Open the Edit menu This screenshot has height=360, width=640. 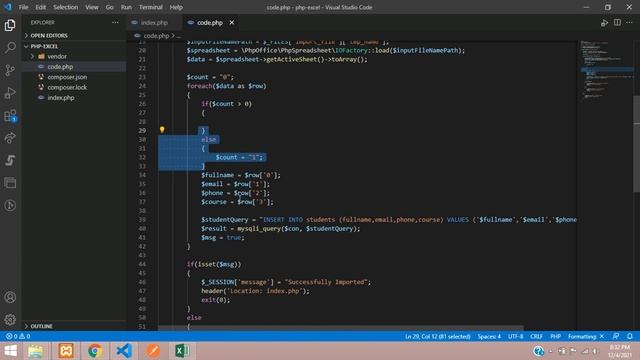click(x=40, y=7)
